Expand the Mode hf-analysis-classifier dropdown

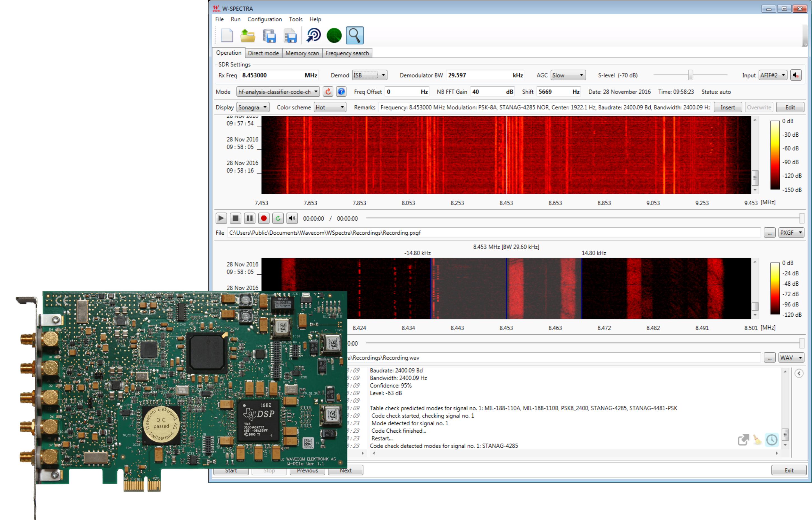click(278, 92)
